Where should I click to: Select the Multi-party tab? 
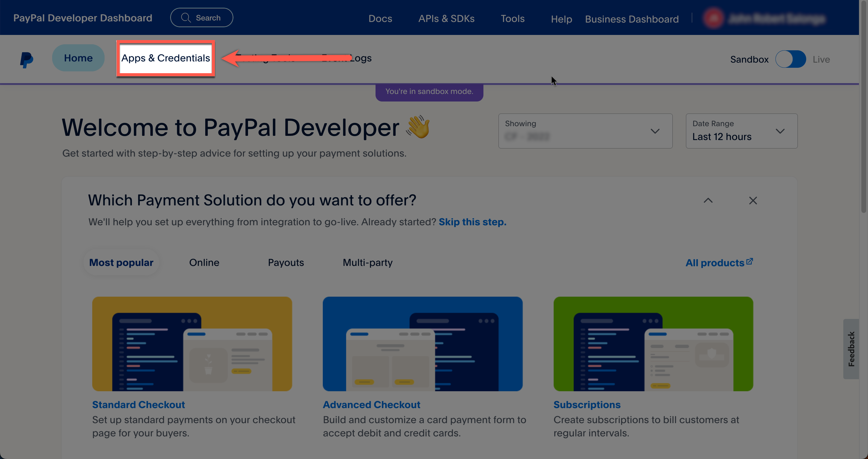368,262
